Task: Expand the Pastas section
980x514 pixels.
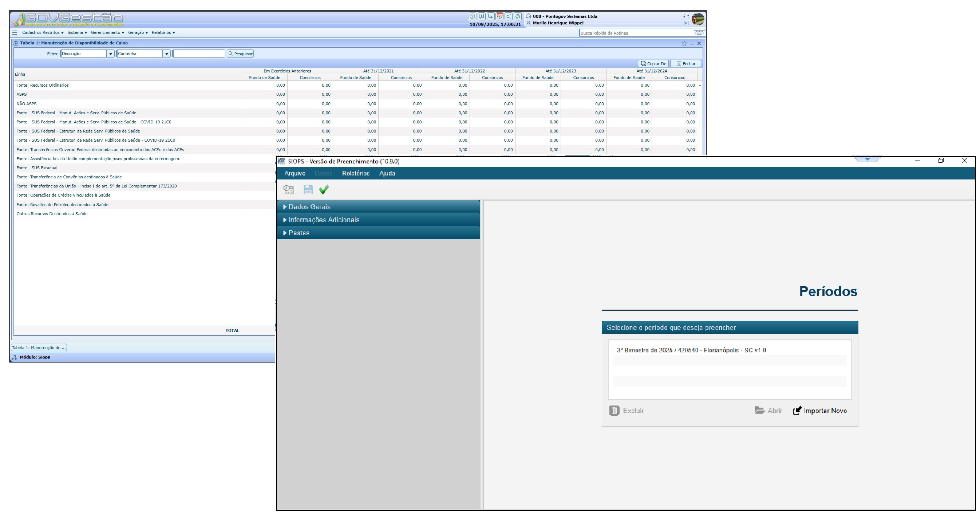Action: 299,233
